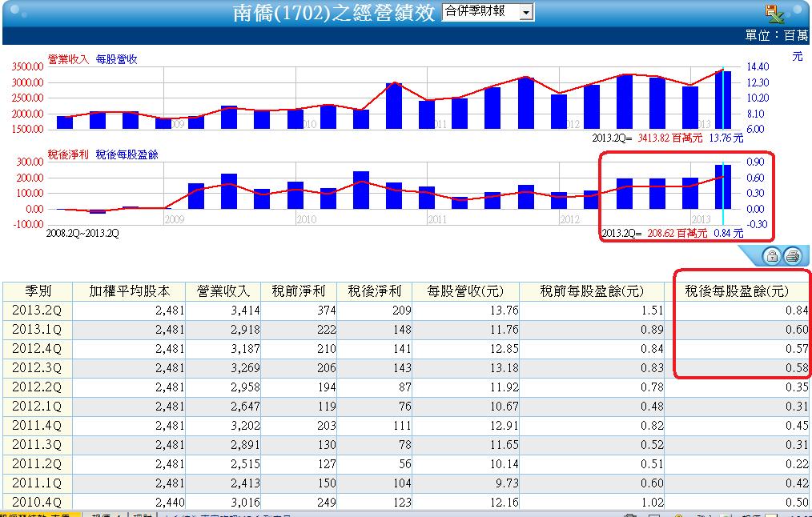Click the 單位：百萬 unit label
This screenshot has width=812, height=517.
point(776,35)
